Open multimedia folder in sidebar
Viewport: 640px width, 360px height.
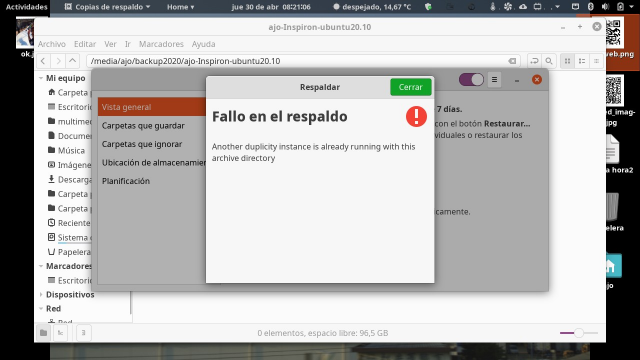pos(69,122)
